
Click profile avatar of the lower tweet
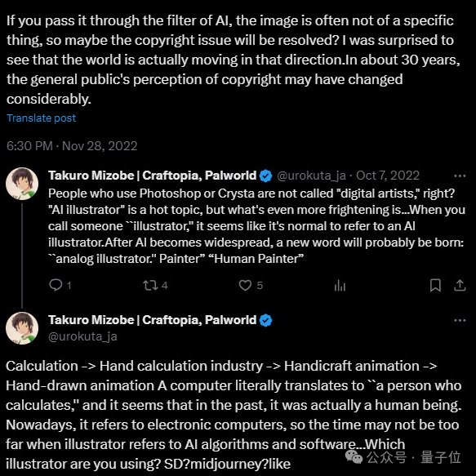point(22,328)
